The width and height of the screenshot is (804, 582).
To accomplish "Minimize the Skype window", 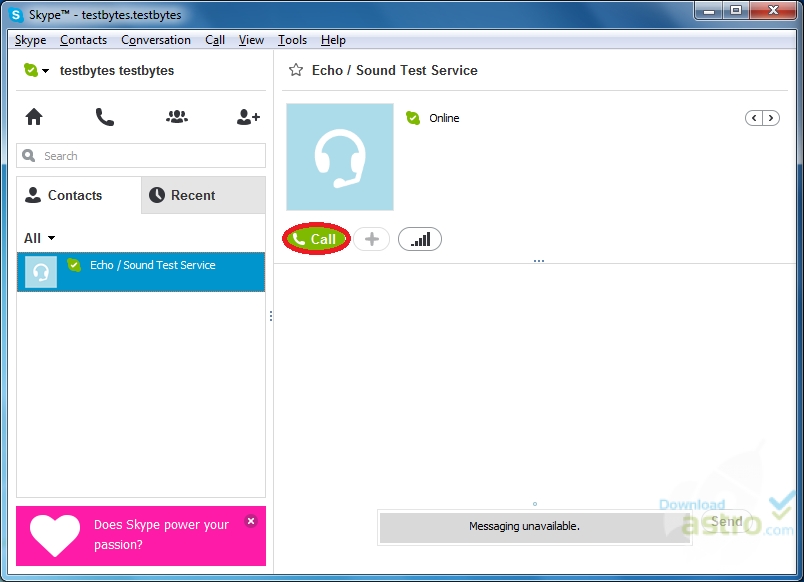I will (x=709, y=11).
